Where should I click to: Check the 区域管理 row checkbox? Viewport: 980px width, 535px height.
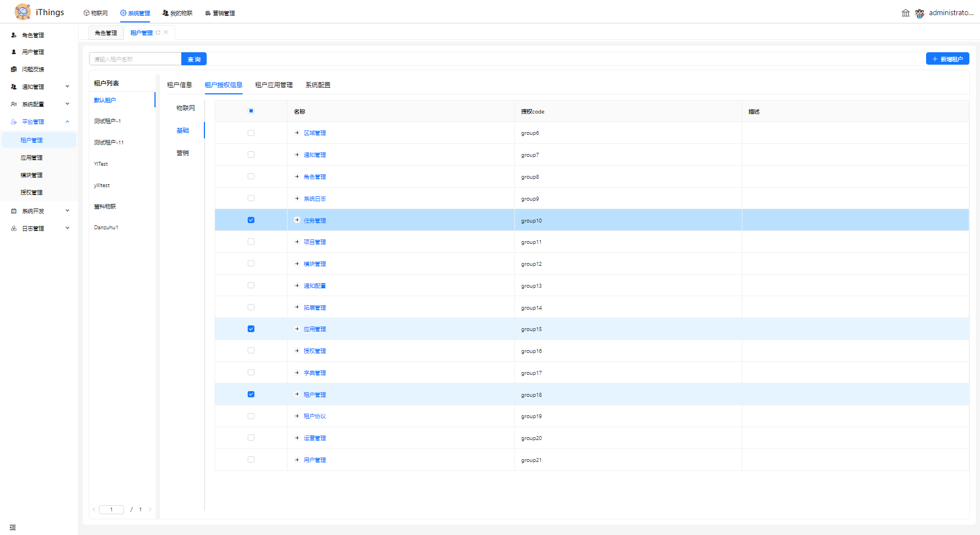251,133
